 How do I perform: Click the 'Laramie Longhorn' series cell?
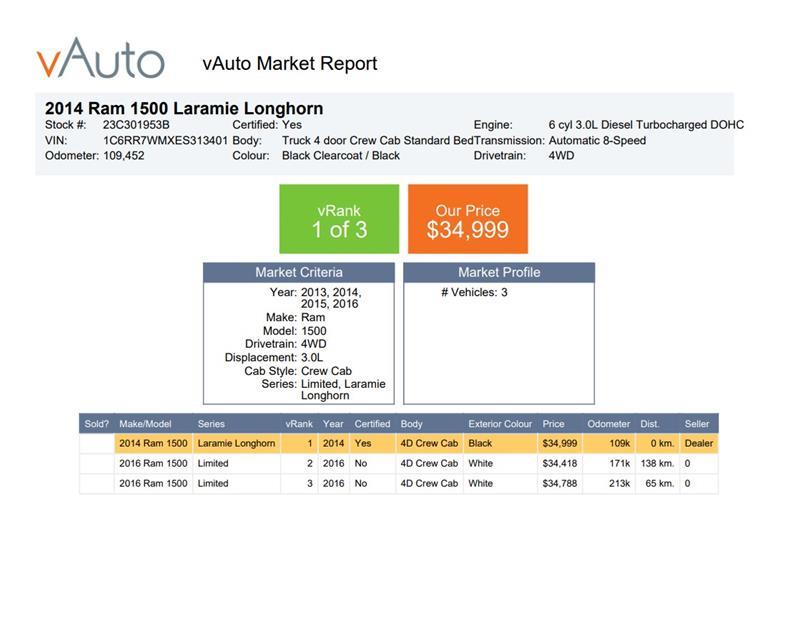[236, 443]
